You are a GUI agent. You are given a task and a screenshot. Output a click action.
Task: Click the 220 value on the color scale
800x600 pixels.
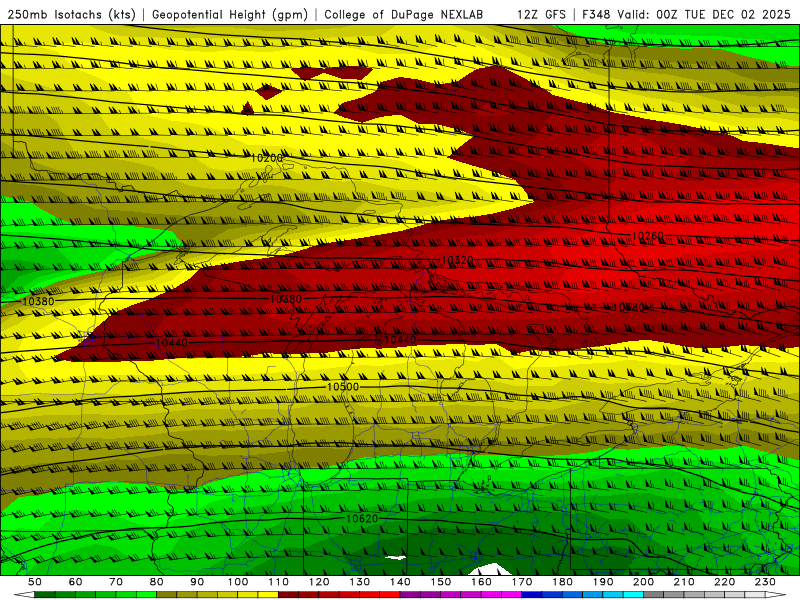724,582
